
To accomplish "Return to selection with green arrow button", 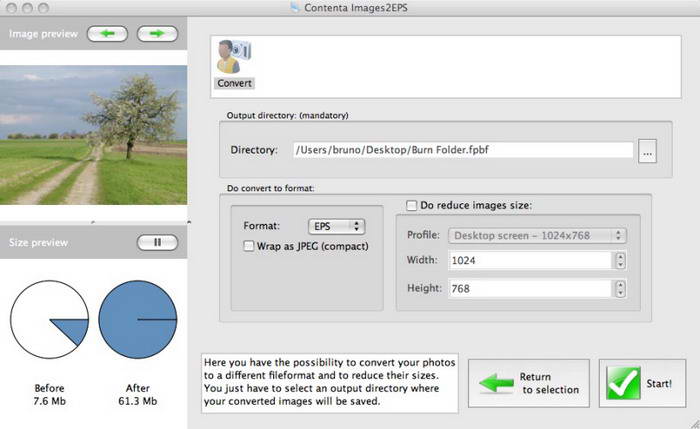I will click(x=528, y=384).
